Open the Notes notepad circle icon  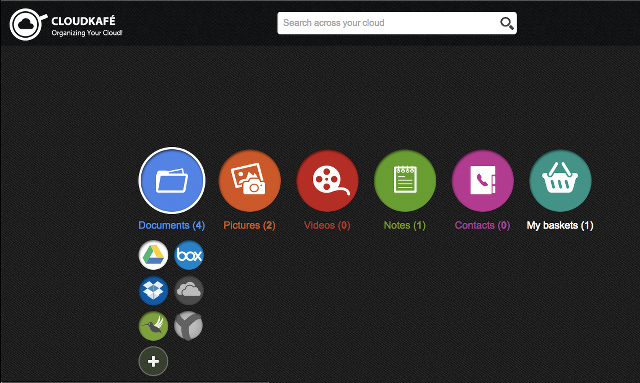[405, 180]
